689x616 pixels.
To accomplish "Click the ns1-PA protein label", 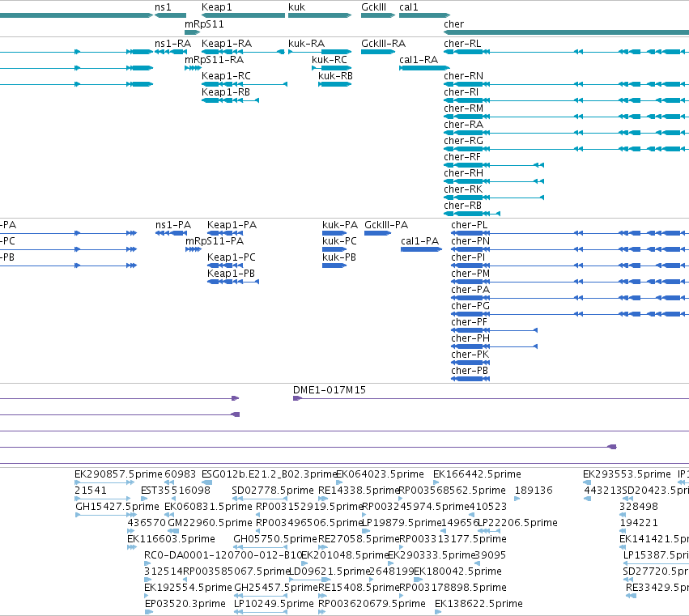I will (x=173, y=225).
